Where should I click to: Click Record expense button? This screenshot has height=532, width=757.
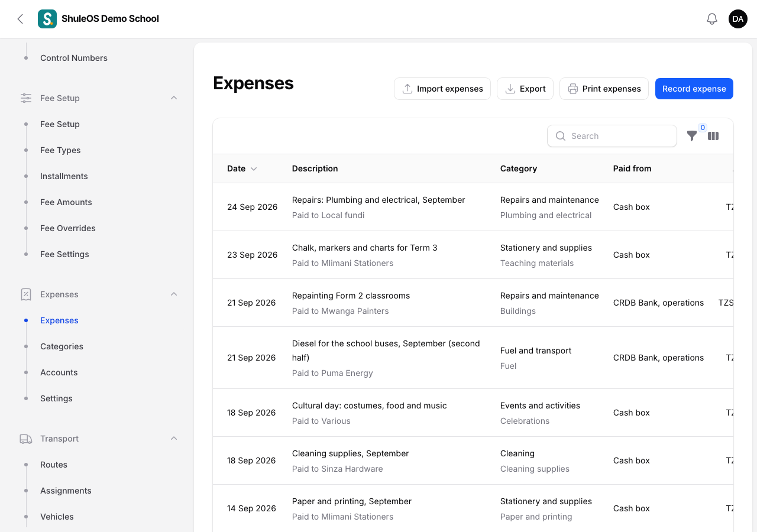694,89
